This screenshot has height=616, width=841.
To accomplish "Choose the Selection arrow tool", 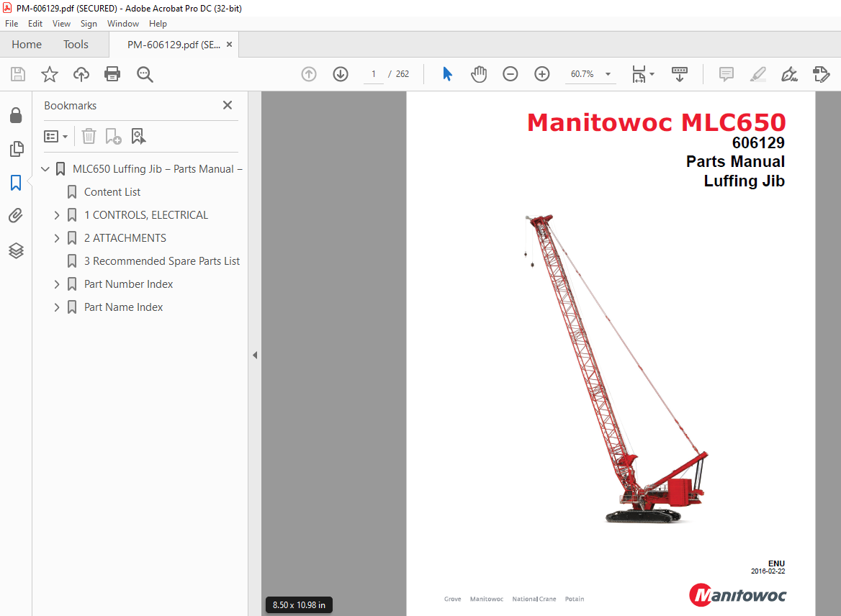I will pos(447,74).
